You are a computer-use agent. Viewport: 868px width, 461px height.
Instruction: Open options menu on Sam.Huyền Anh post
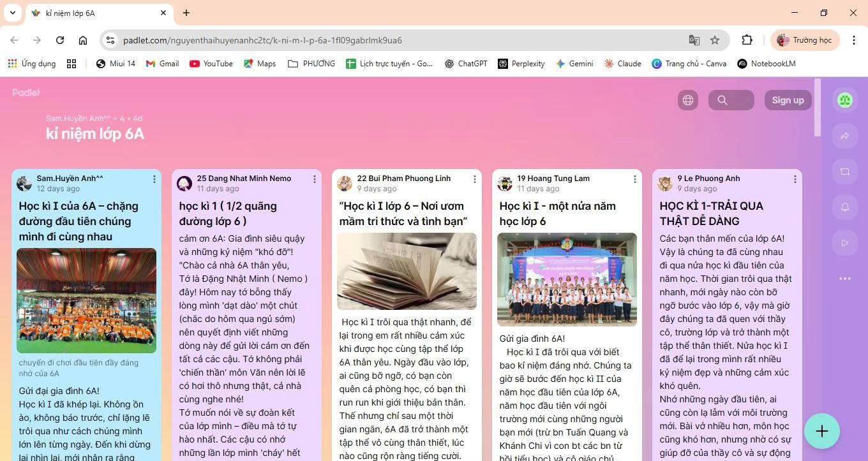pyautogui.click(x=154, y=180)
